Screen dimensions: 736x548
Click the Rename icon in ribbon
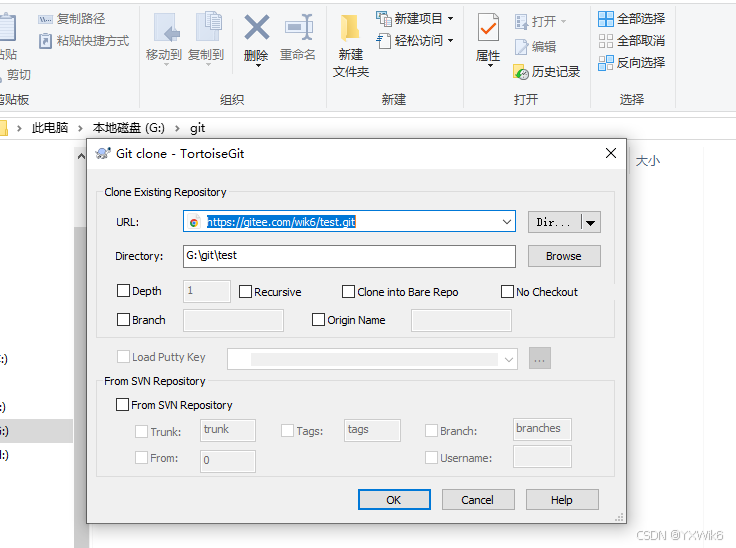pos(299,27)
